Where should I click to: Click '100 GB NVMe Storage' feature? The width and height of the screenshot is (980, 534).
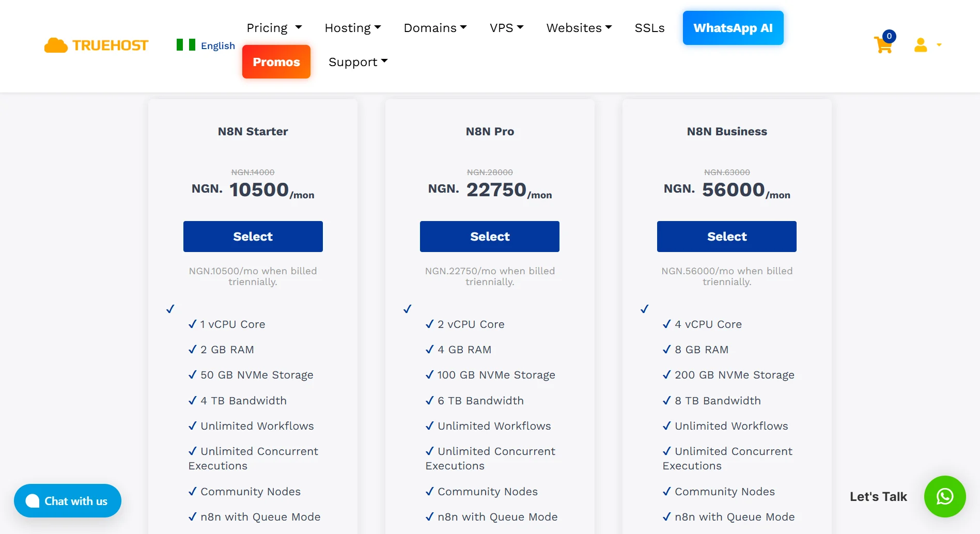coord(496,375)
